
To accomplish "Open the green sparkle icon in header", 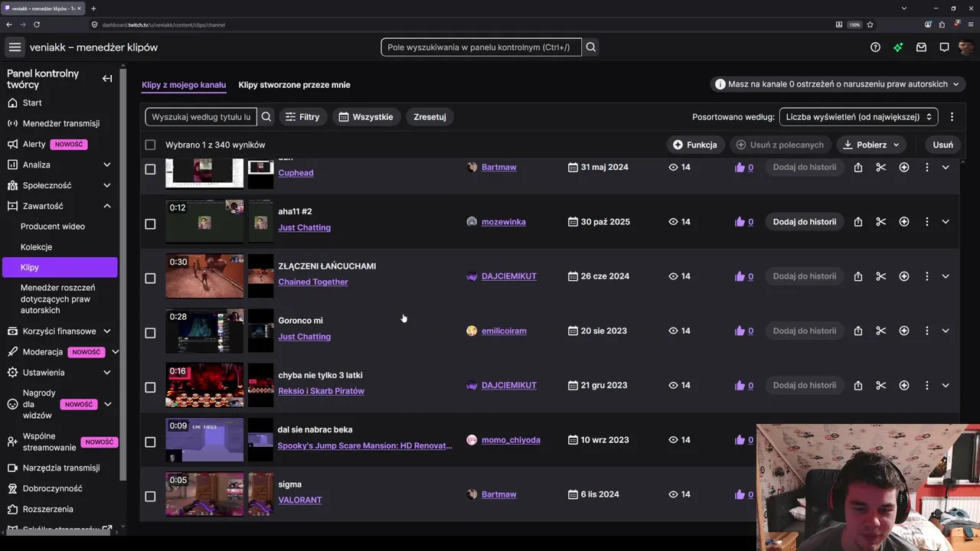I will (898, 47).
